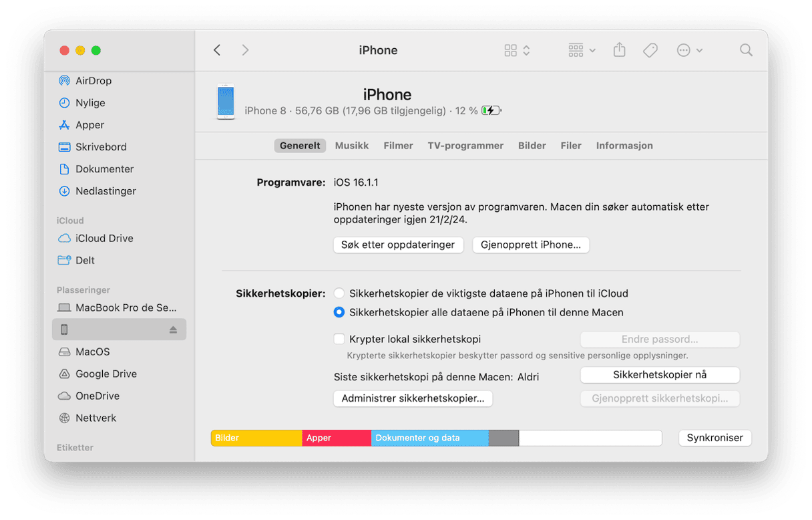Click the gray storage bar segment

coord(503,438)
